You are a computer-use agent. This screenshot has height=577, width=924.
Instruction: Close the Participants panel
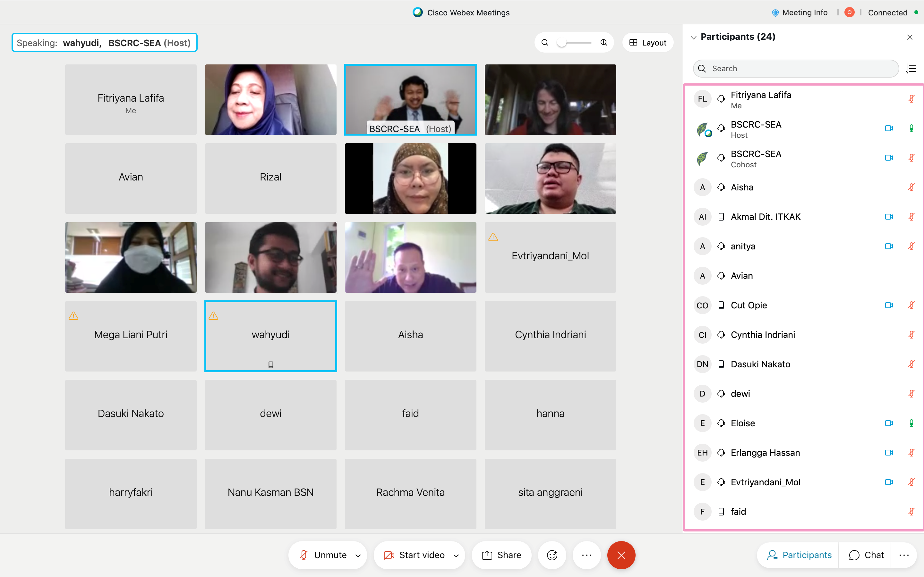[910, 37]
